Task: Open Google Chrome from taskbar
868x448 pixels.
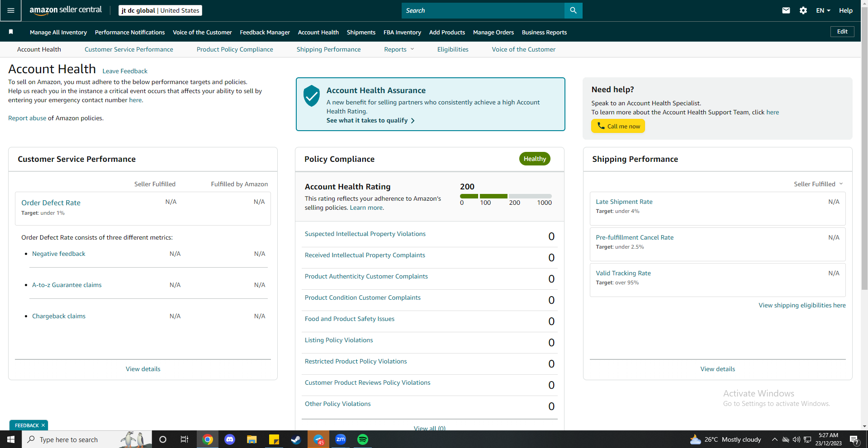Action: [208, 439]
